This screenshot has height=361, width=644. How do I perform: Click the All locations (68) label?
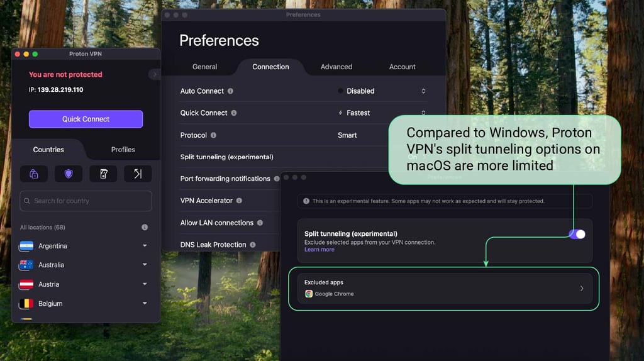pyautogui.click(x=42, y=227)
